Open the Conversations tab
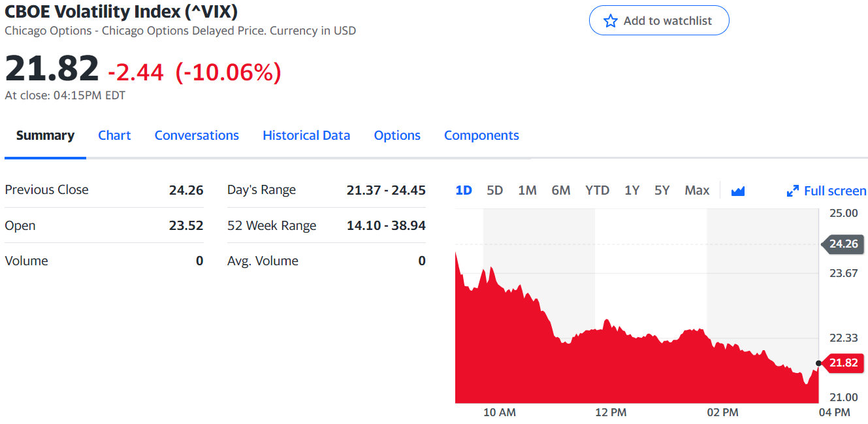 pos(197,135)
